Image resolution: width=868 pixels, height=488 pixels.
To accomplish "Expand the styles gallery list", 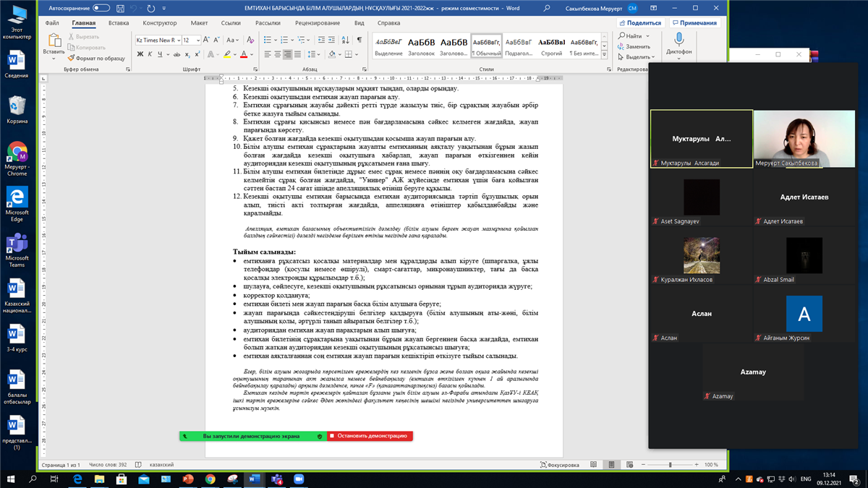I will coord(604,54).
